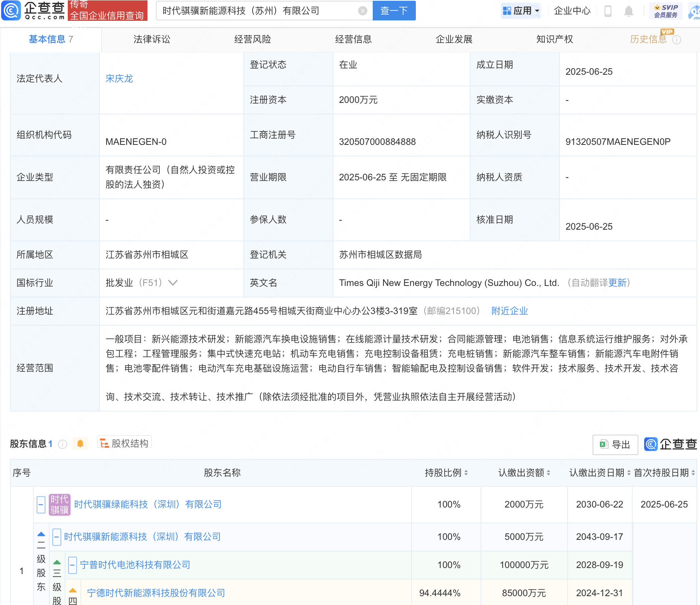Select organization code MAENEGEN-0
Image resolution: width=700 pixels, height=605 pixels.
click(136, 142)
